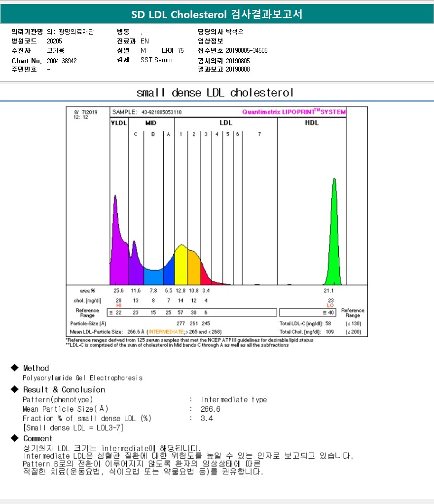Select HDL reference range "≥ 40"

click(x=328, y=312)
